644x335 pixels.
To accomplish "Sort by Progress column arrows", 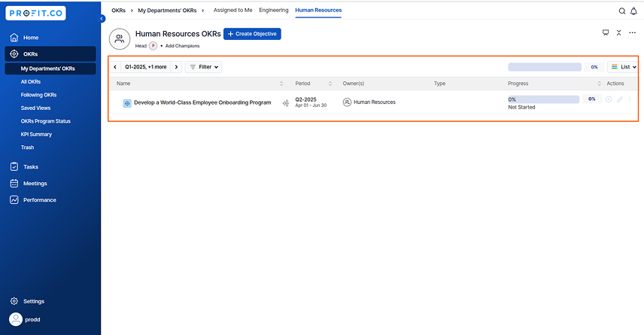I will (599, 84).
